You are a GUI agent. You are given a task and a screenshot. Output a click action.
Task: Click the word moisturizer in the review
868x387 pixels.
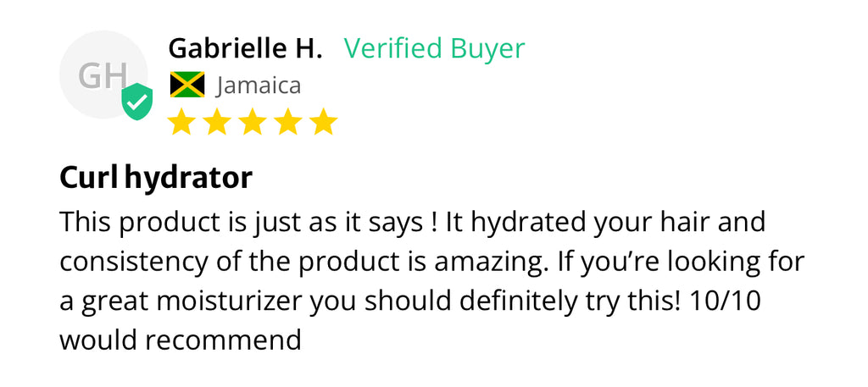click(x=230, y=301)
